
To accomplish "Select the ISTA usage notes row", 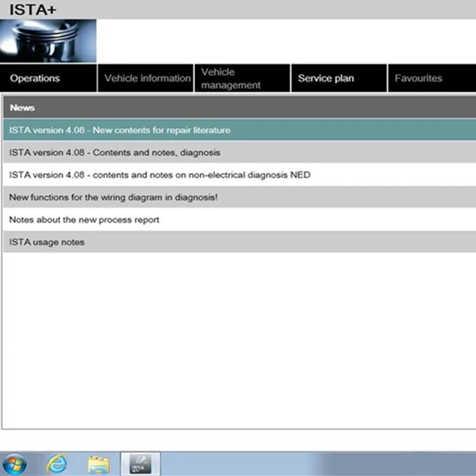I will click(240, 242).
